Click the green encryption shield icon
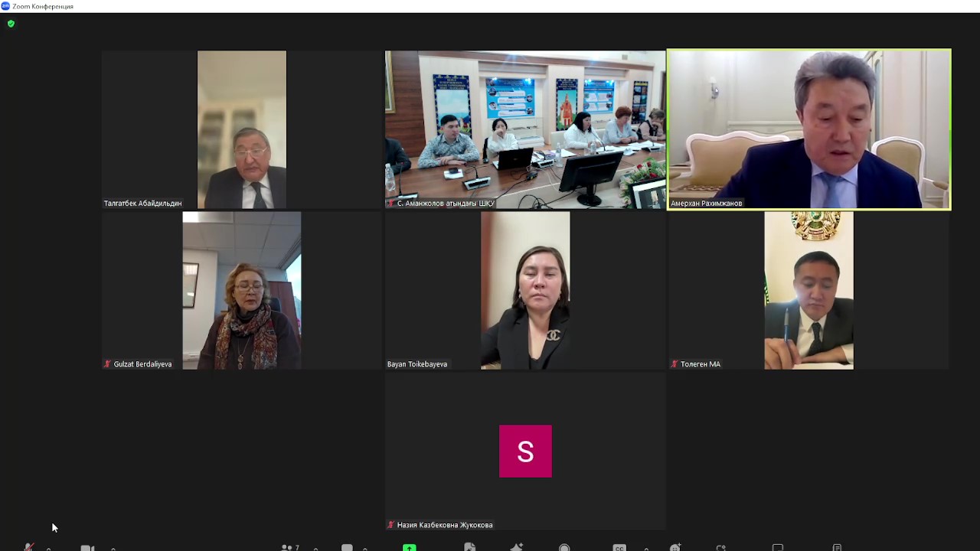The image size is (980, 551). tap(11, 24)
